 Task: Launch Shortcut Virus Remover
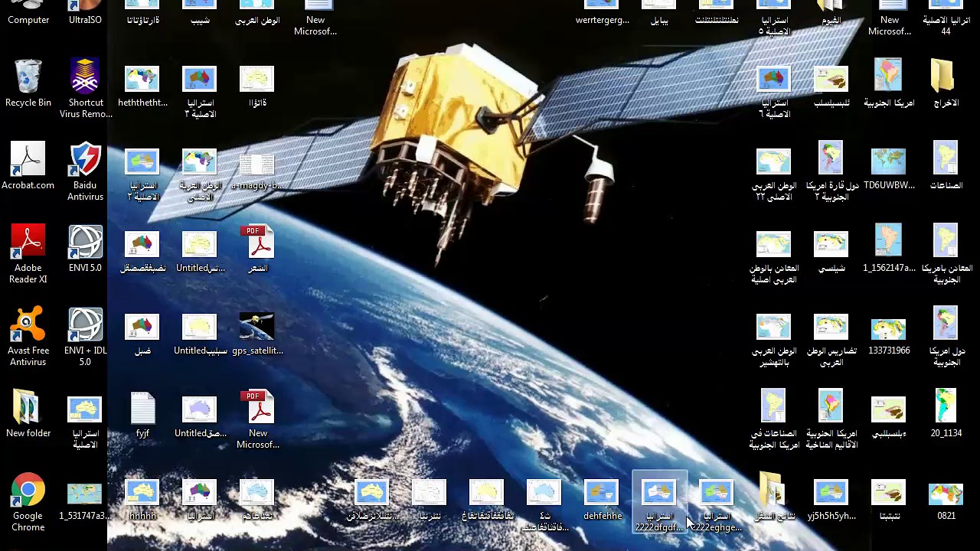(86, 89)
